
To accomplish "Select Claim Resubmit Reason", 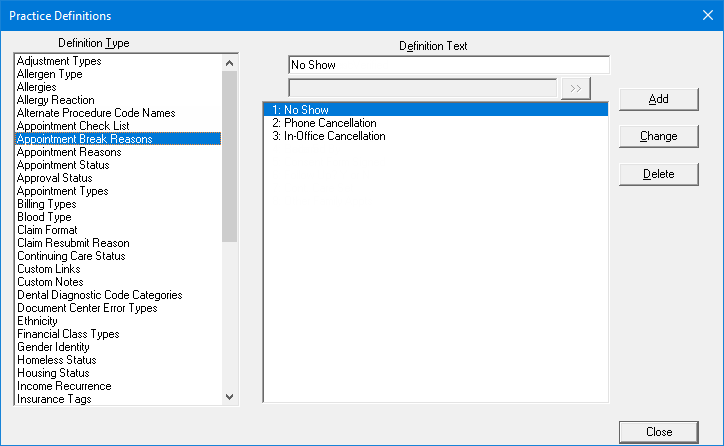I will 118,243.
